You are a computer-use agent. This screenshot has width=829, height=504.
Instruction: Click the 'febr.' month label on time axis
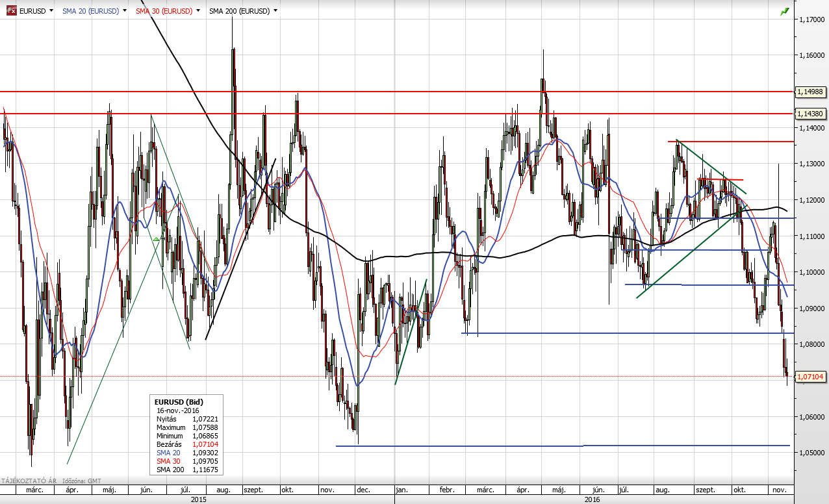[446, 490]
